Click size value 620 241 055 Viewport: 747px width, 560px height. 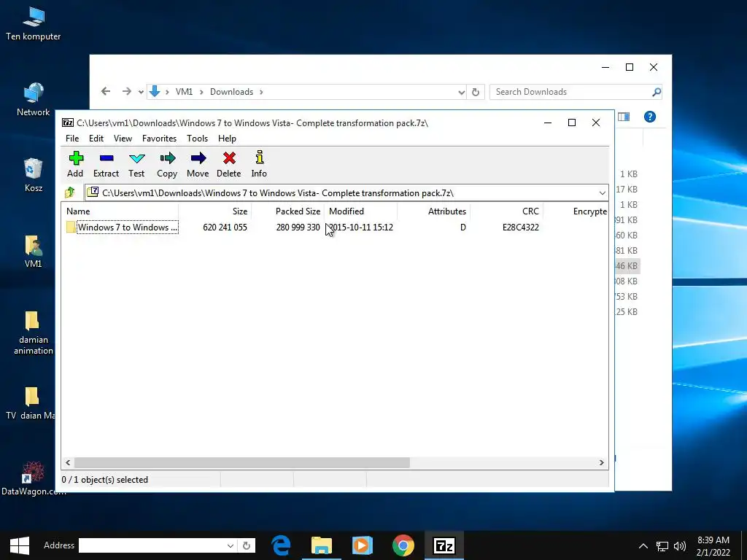pos(225,227)
